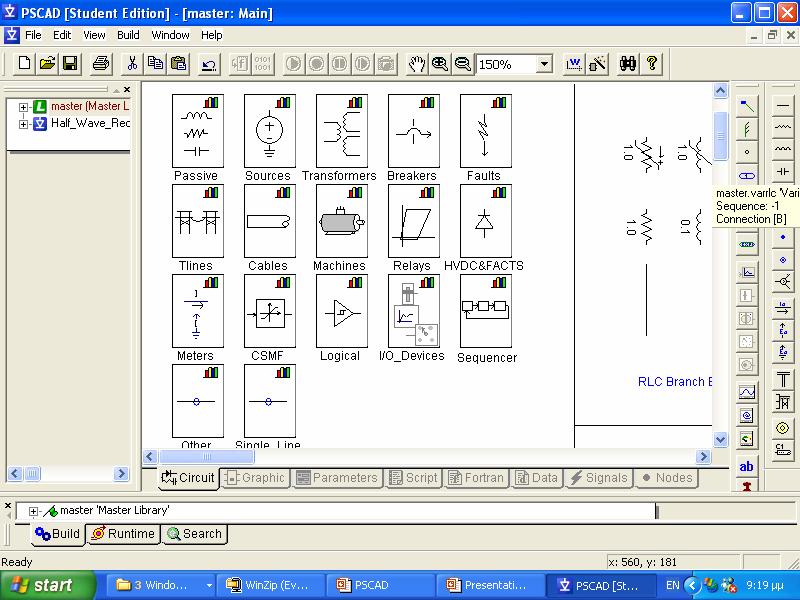Open the Machines library module
The height and width of the screenshot is (600, 800).
click(x=342, y=221)
